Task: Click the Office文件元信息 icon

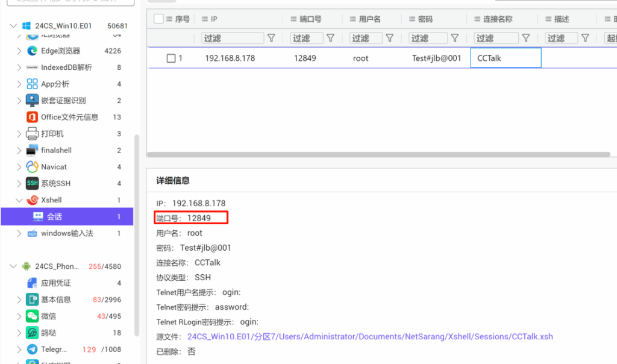Action: pyautogui.click(x=31, y=117)
